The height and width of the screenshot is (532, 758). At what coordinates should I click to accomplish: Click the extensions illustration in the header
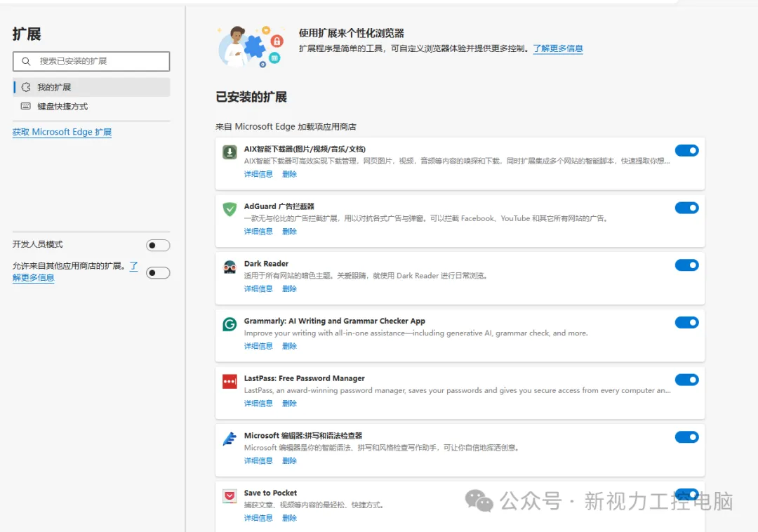251,46
